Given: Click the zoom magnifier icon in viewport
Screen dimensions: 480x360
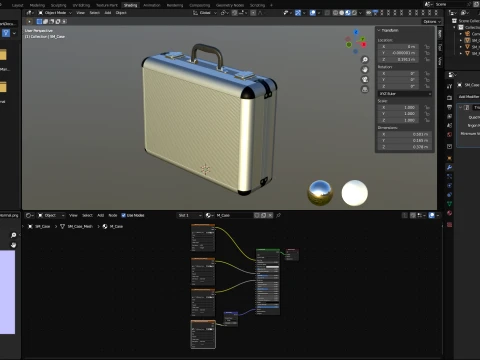Looking at the screenshot, I should (365, 60).
